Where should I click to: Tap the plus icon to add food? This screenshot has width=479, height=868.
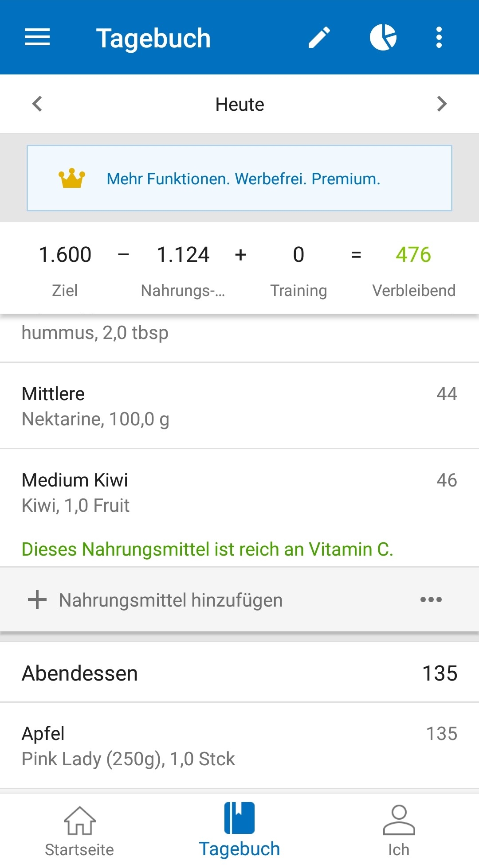click(x=37, y=600)
